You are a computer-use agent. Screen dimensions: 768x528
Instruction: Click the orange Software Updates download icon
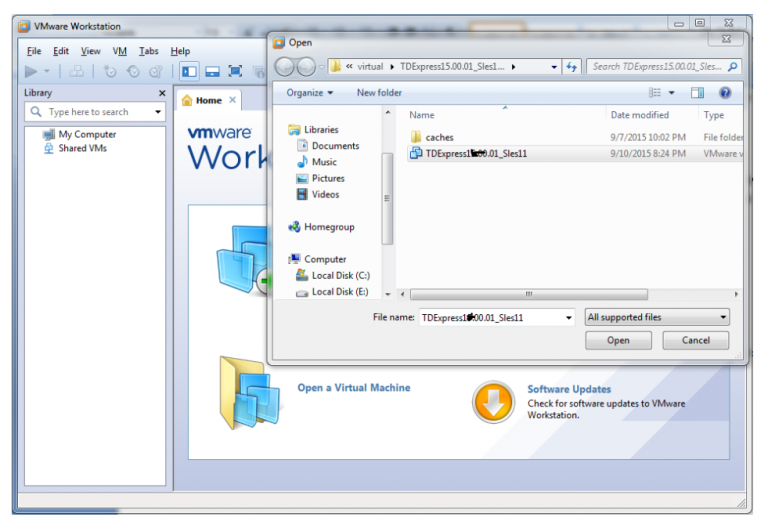tap(493, 402)
